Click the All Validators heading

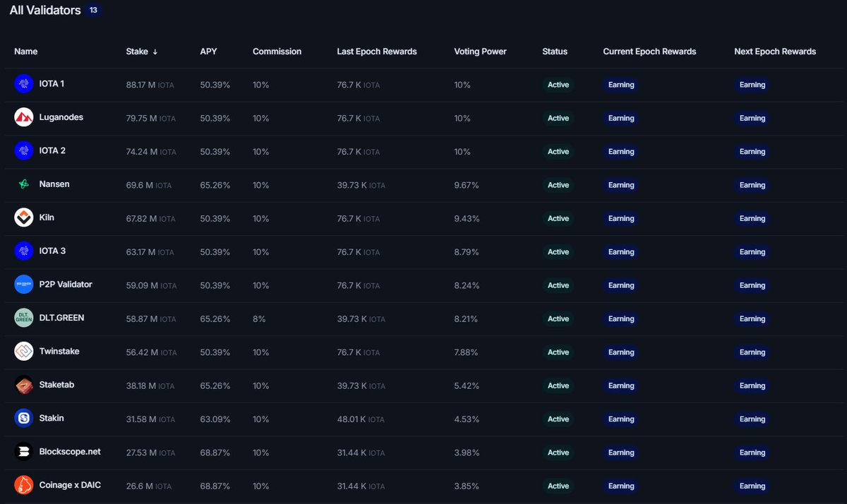[x=45, y=11]
